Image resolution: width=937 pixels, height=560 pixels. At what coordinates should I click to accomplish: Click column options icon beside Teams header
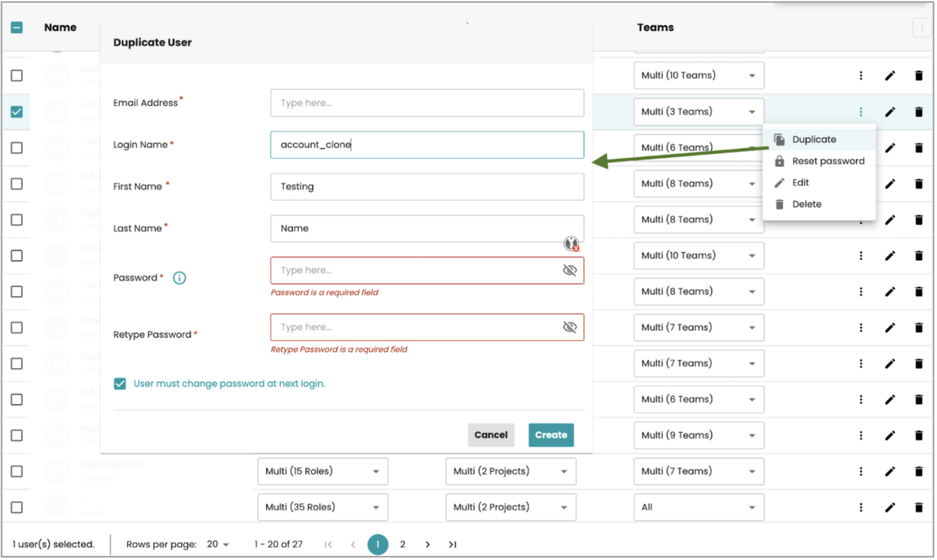922,28
